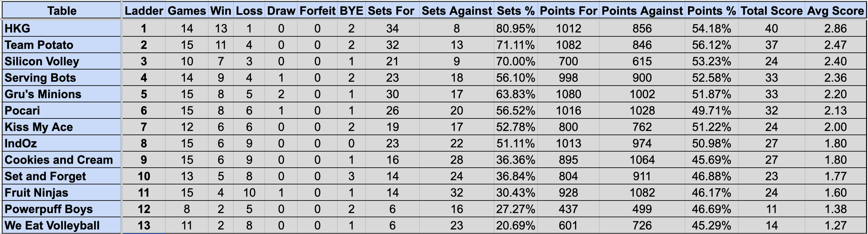Select the Powerpuff Boys row label
The width and height of the screenshot is (868, 234).
click(x=62, y=209)
